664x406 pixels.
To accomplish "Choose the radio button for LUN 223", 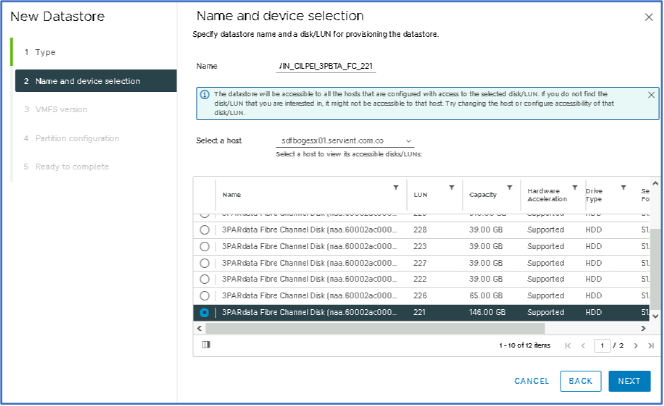I will click(205, 246).
